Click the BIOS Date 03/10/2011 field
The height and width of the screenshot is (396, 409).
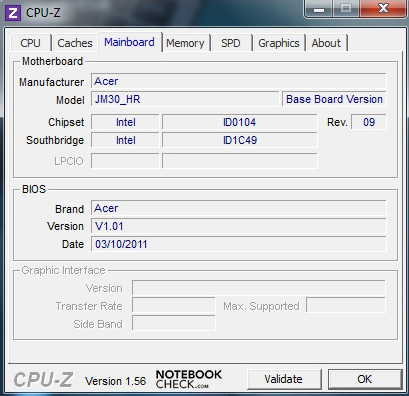[x=239, y=244]
